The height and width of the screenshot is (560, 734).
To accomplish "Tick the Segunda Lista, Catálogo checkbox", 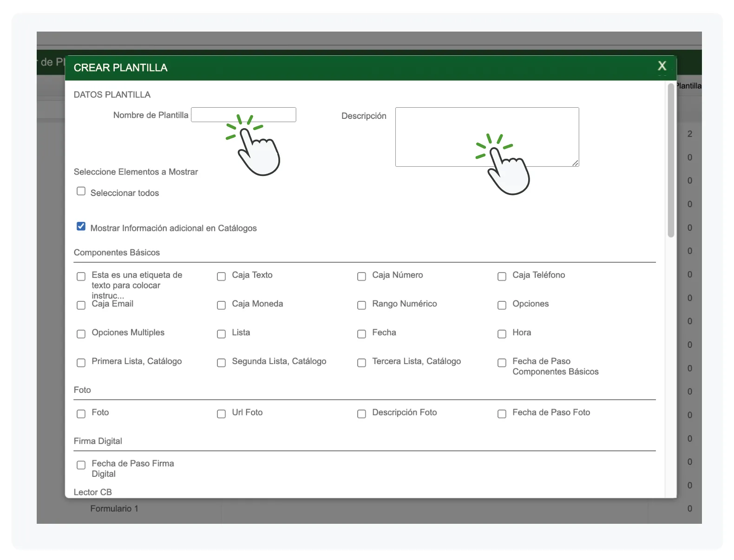I will coord(221,363).
